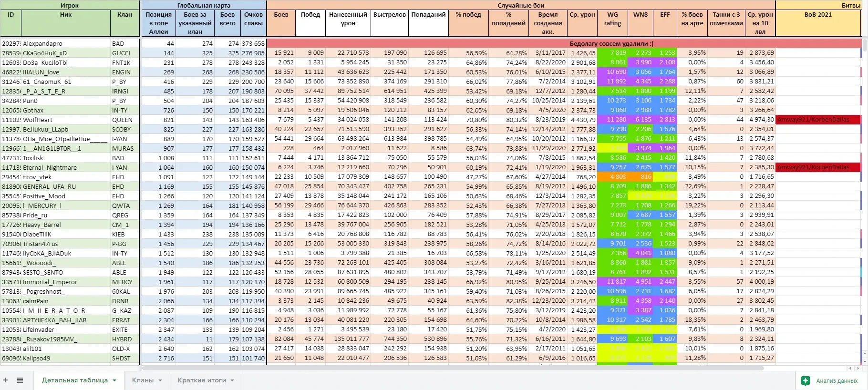Click the Explore star icon
This screenshot has height=390, width=868.
coord(806,380)
